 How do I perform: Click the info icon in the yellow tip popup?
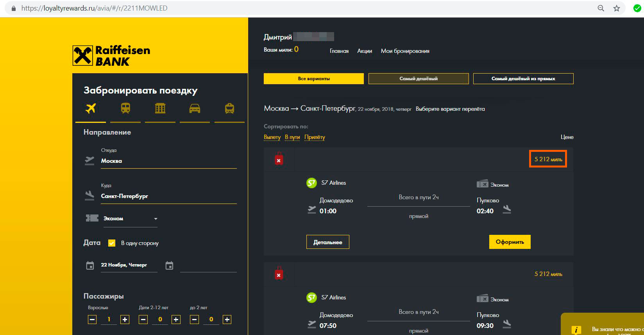point(576,330)
